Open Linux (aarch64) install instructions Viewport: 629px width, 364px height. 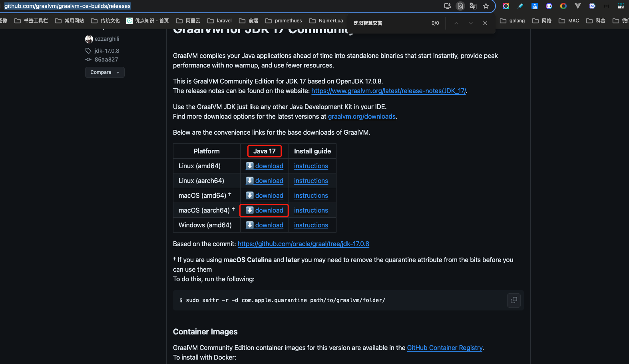[x=311, y=181]
